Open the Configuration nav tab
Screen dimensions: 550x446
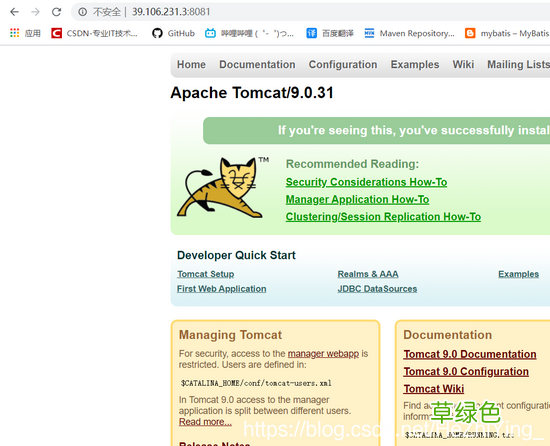pyautogui.click(x=343, y=65)
